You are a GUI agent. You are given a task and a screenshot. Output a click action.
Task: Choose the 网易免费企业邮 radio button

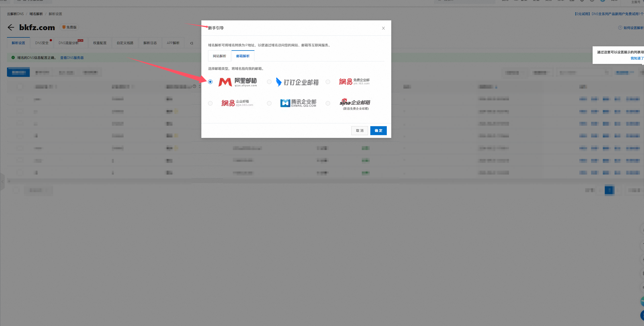pyautogui.click(x=328, y=82)
